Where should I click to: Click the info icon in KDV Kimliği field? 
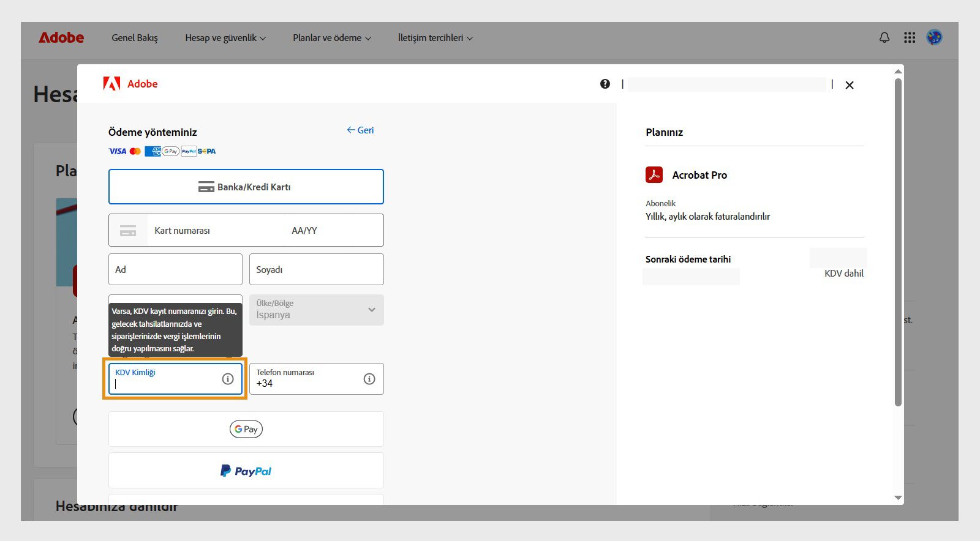click(228, 379)
